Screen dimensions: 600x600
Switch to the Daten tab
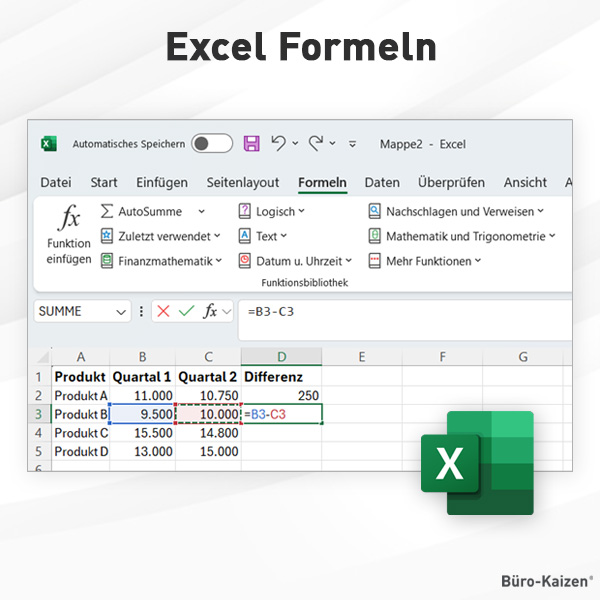pos(382,183)
